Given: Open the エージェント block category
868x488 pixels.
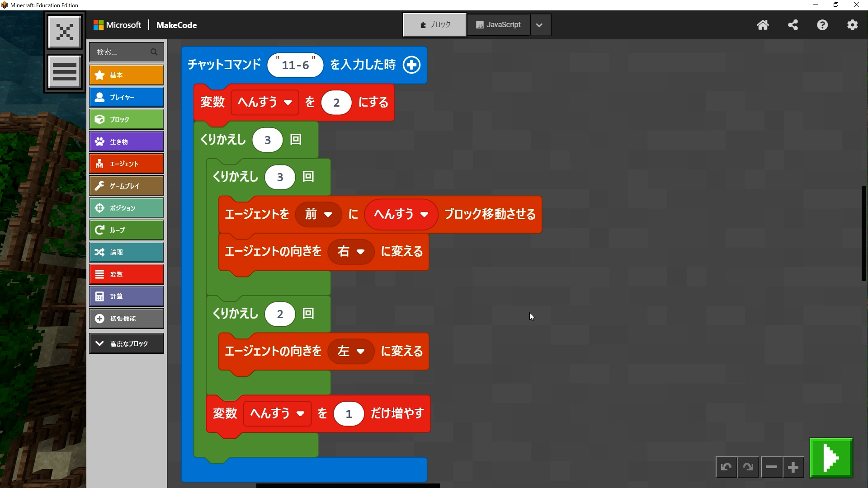Looking at the screenshot, I should (x=127, y=164).
